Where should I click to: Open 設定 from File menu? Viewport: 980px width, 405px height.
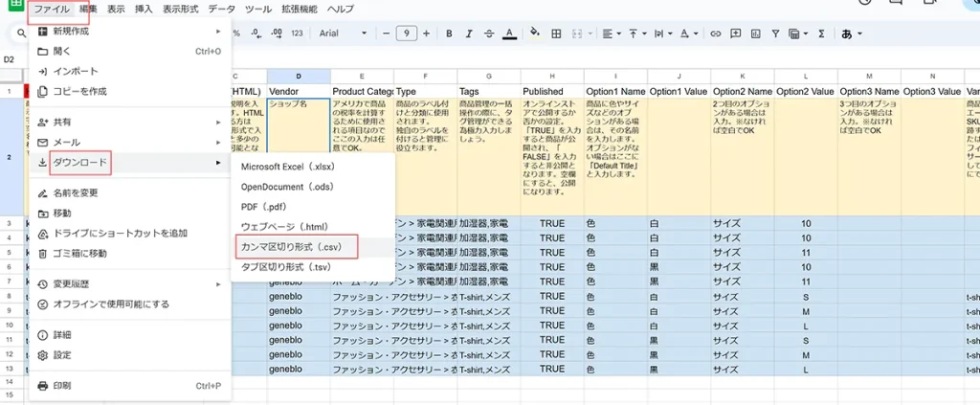tap(130, 355)
